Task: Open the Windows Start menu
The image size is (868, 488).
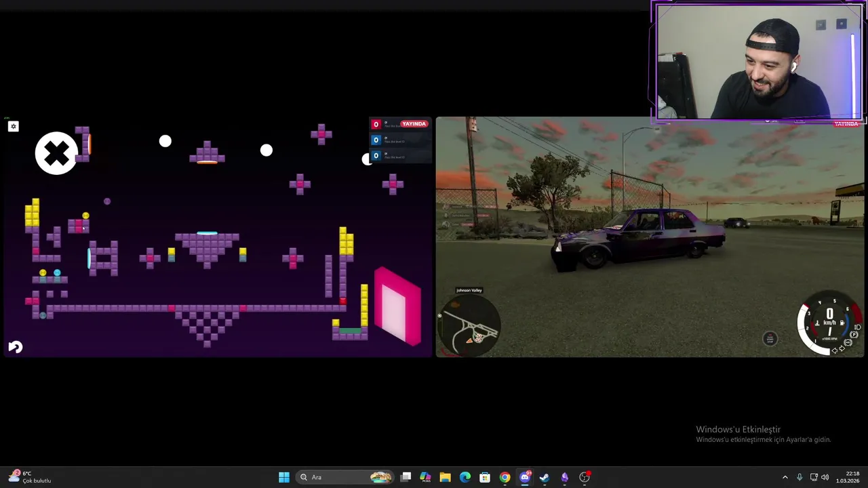Action: click(x=284, y=477)
